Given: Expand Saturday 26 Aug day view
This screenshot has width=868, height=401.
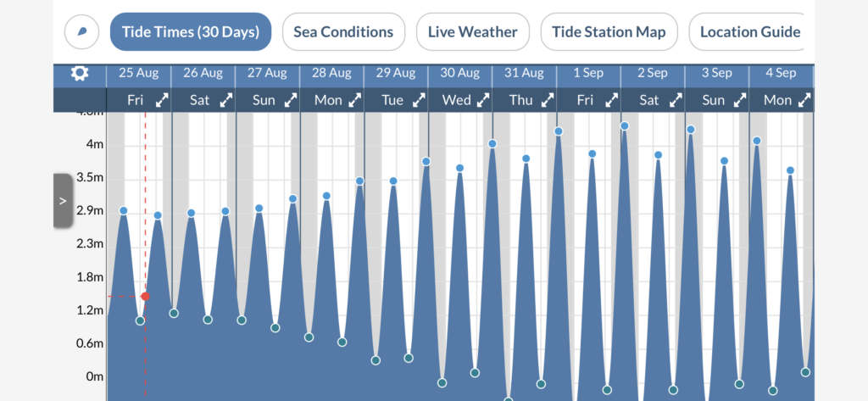Looking at the screenshot, I should (226, 100).
